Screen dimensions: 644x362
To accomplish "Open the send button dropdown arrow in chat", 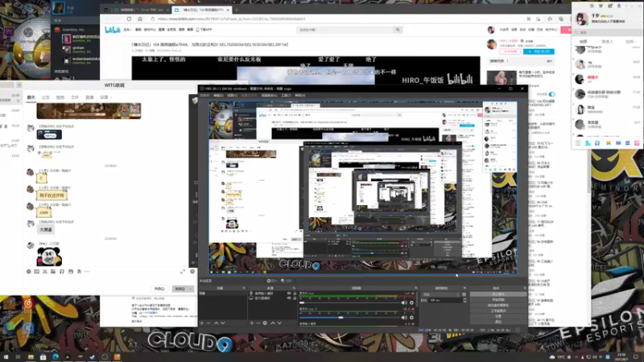I will (191, 289).
